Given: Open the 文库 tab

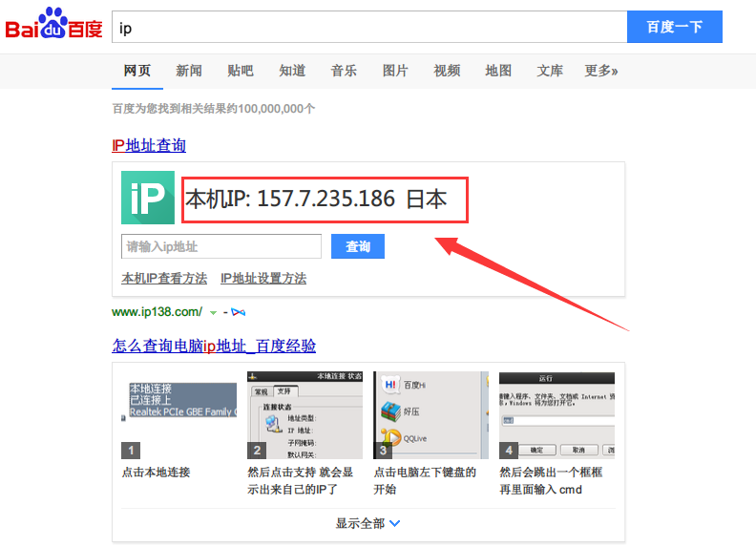Looking at the screenshot, I should click(550, 71).
